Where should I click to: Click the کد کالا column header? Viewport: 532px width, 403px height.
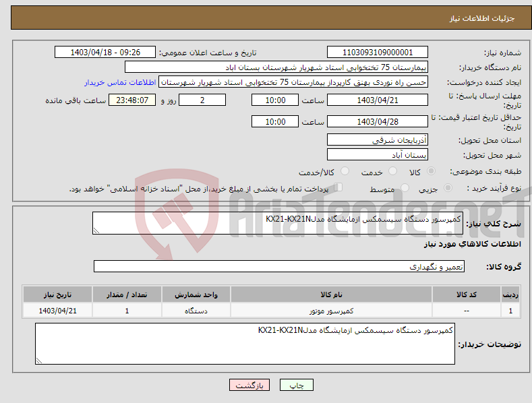pos(466,294)
